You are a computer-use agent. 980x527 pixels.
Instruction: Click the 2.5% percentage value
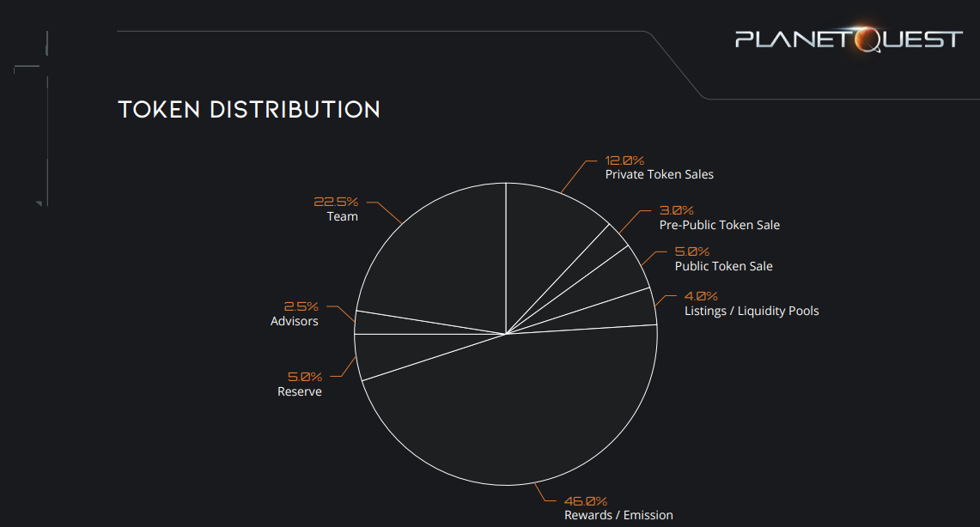tap(301, 306)
